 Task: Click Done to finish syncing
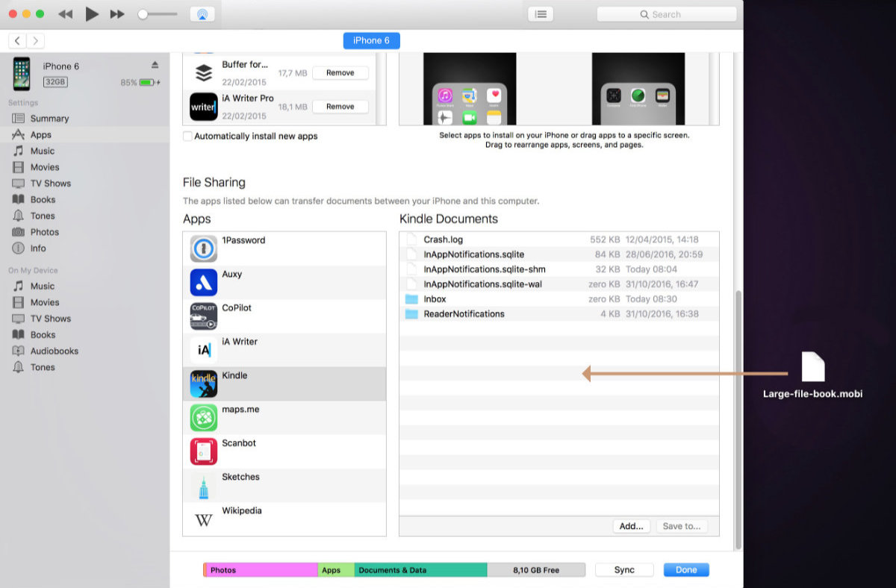685,569
